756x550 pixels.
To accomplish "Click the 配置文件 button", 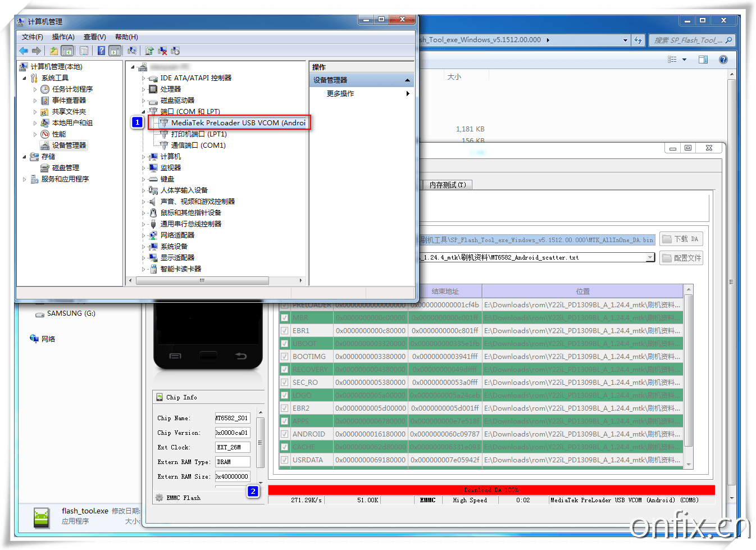I will (x=682, y=258).
